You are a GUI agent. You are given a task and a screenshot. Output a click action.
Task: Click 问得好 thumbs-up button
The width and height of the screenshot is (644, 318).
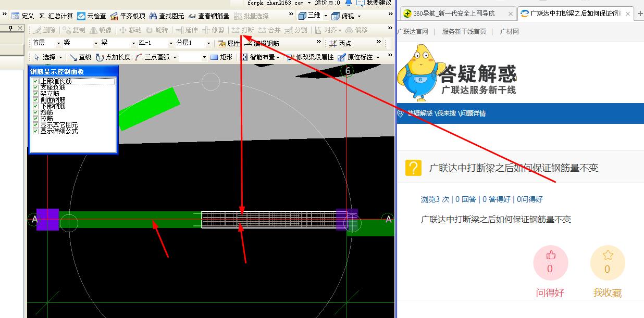[550, 263]
